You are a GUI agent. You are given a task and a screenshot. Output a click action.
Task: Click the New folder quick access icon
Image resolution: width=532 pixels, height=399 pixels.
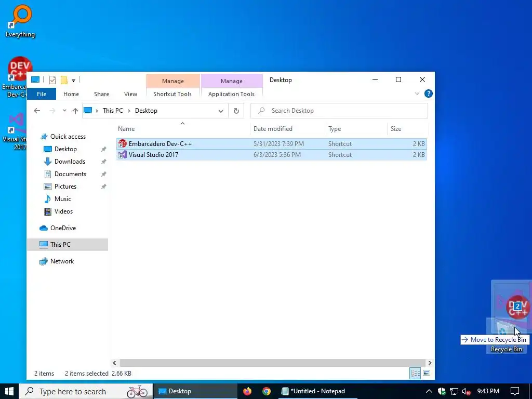tap(64, 79)
